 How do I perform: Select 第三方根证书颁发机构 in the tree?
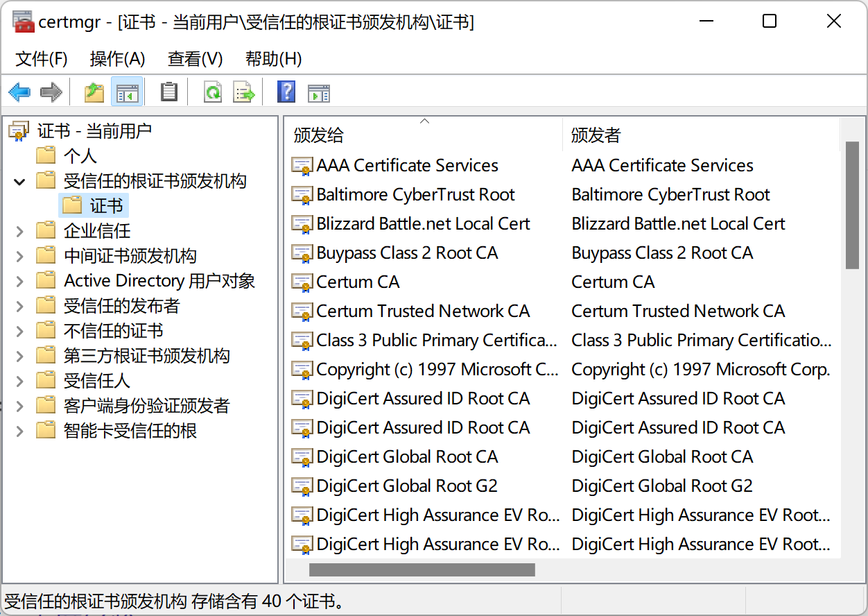pos(147,355)
